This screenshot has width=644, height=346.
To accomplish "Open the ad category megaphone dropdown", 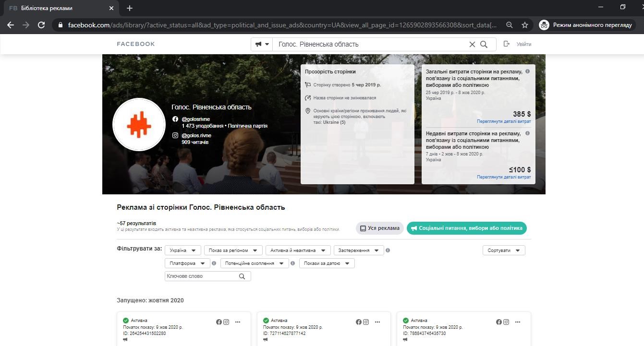I will pos(262,44).
